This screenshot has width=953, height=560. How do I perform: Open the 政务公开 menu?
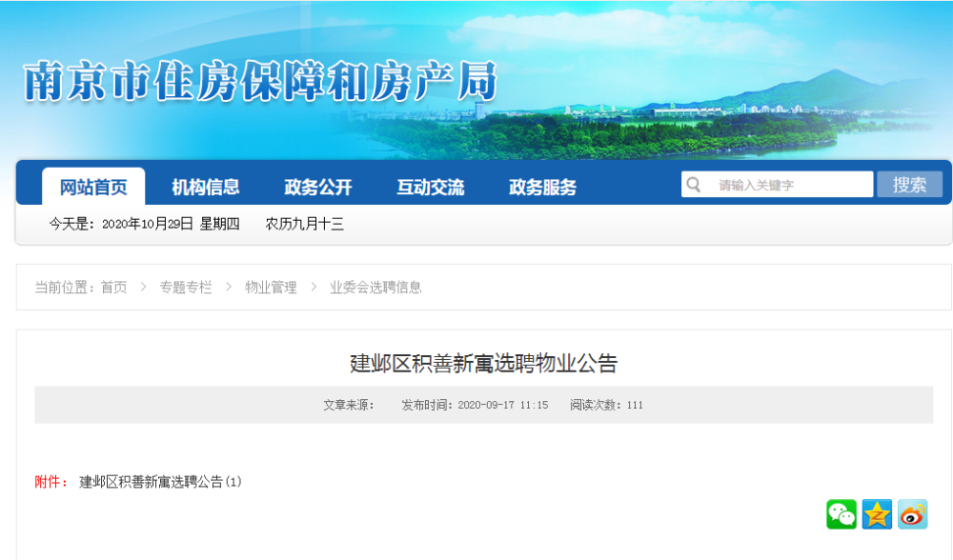[316, 187]
